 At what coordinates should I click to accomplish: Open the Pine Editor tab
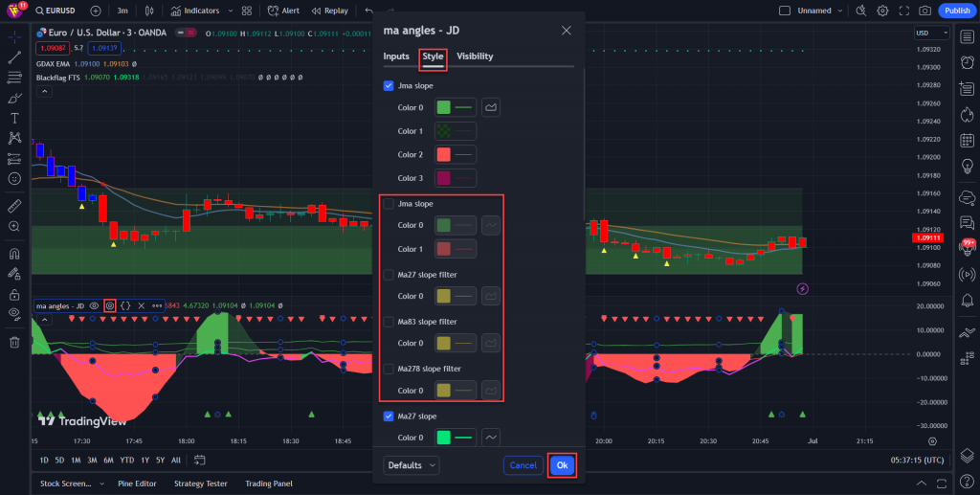click(x=137, y=484)
